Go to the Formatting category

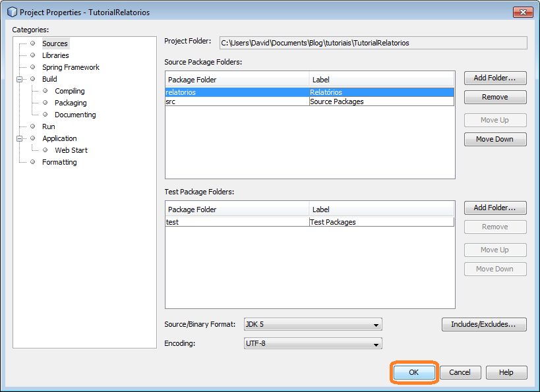(59, 162)
